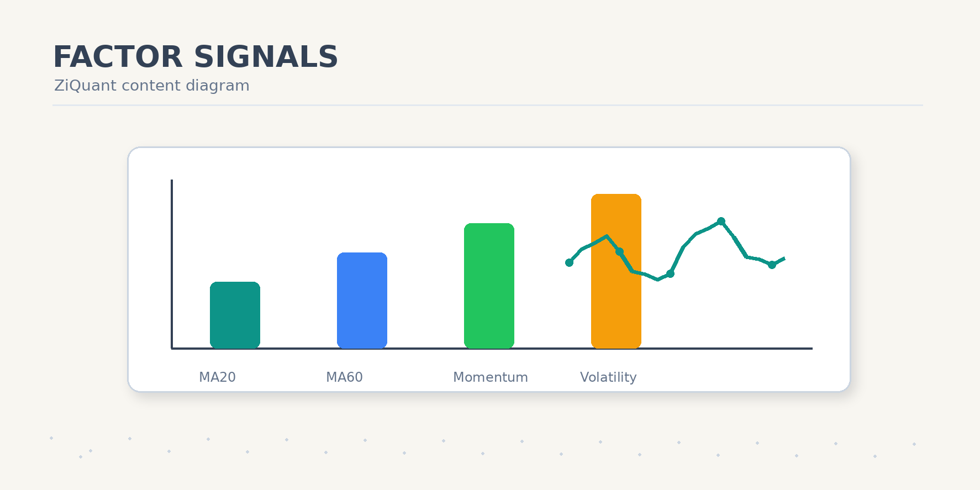Click the line dot at the trough
Image resolution: width=980 pixels, height=490 pixels.
(x=670, y=273)
